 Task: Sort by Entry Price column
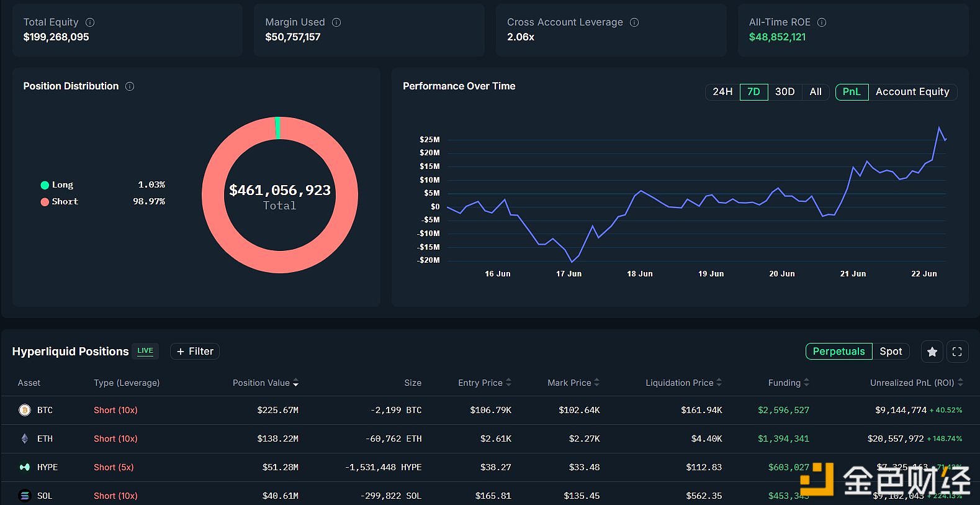click(484, 383)
